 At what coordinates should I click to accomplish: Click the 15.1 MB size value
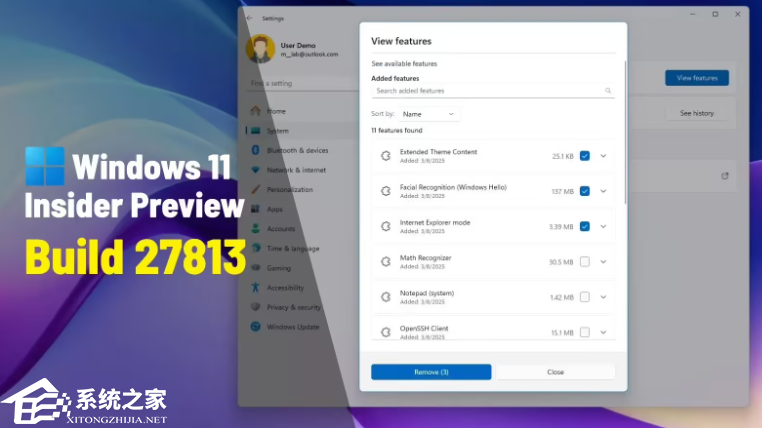click(562, 332)
